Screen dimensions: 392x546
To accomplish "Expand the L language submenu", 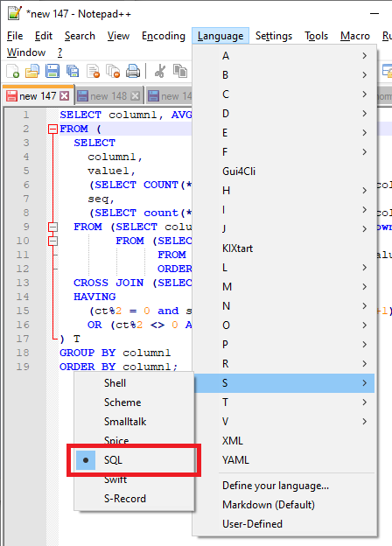I will 284,268.
